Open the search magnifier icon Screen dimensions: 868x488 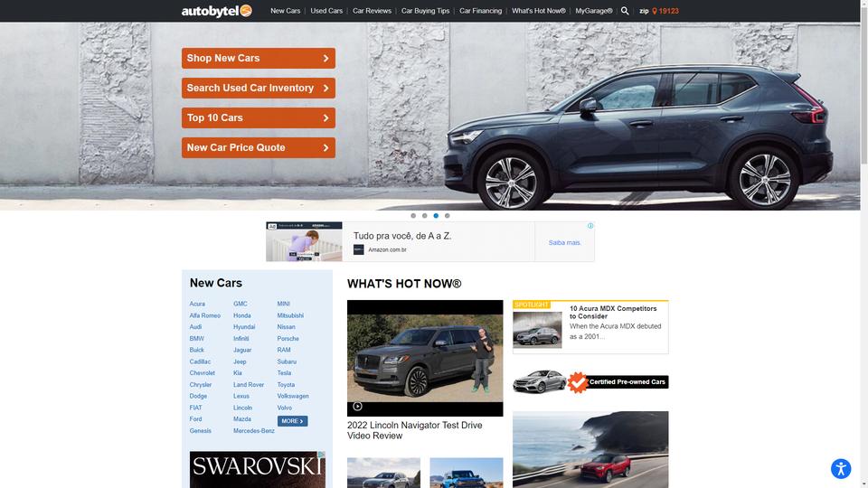click(625, 11)
